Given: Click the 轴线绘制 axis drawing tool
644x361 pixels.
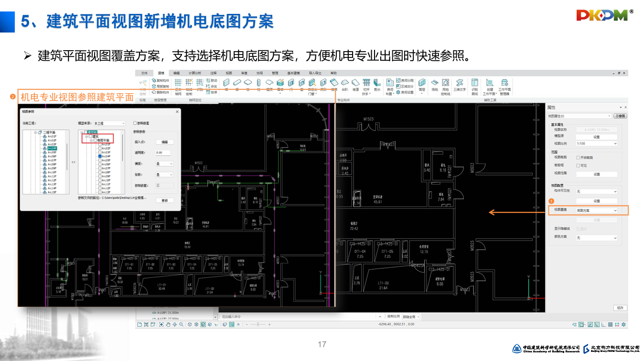Looking at the screenshot, I should (189, 87).
